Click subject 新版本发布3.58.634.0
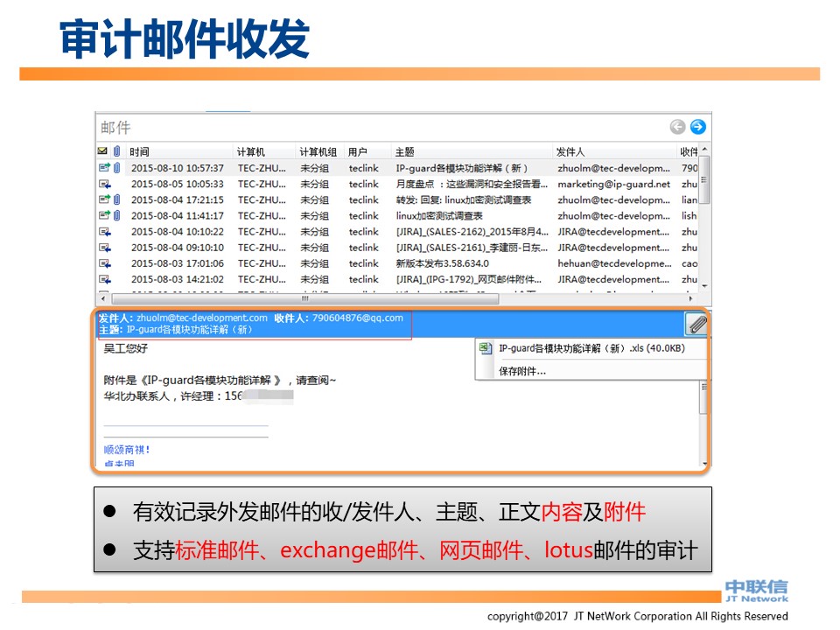This screenshot has height=630, width=840. pos(443,263)
